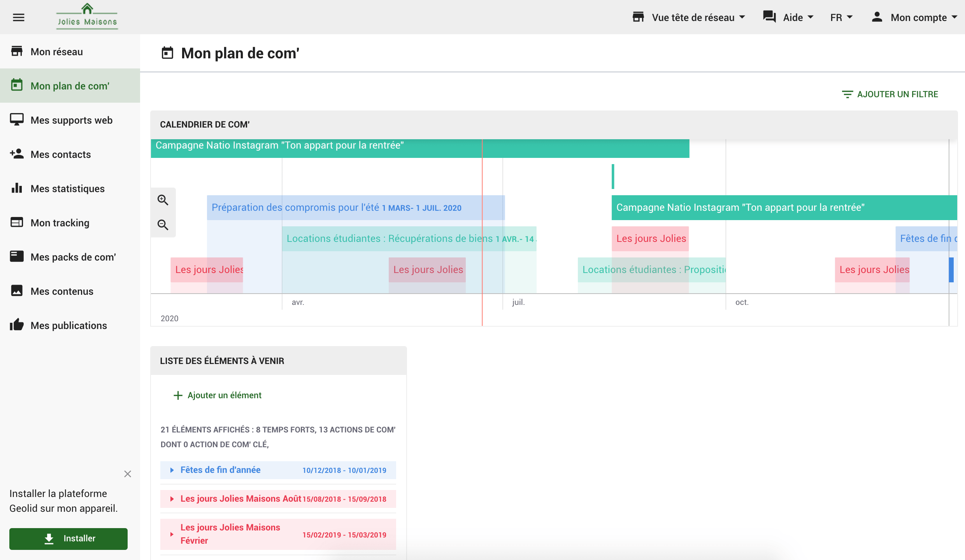Click the Liste des éléments à venir header
The height and width of the screenshot is (560, 965).
(x=279, y=360)
